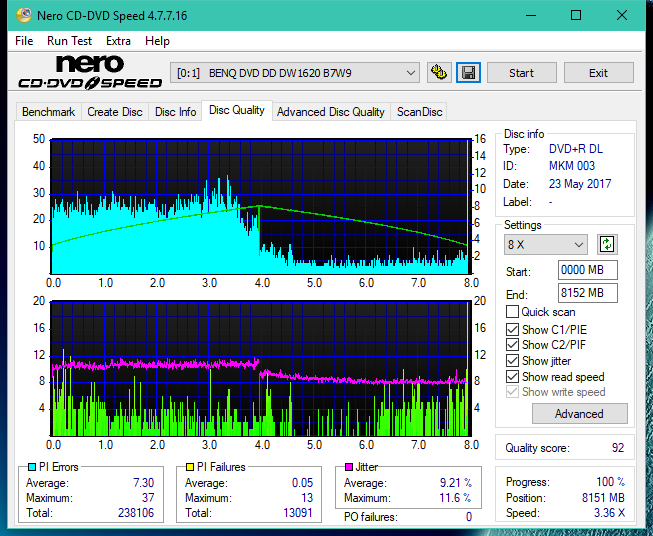Viewport: 653px width, 536px height.
Task: Open the Help menu
Action: [x=157, y=41]
